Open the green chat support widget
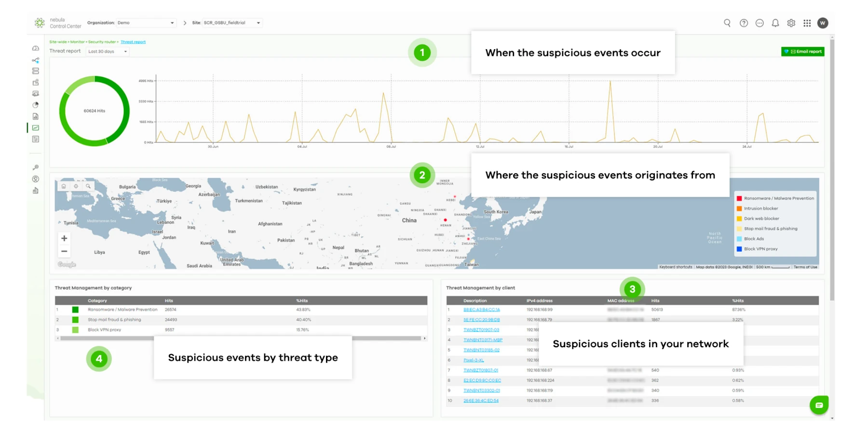This screenshot has height=435, width=868. coord(819,405)
